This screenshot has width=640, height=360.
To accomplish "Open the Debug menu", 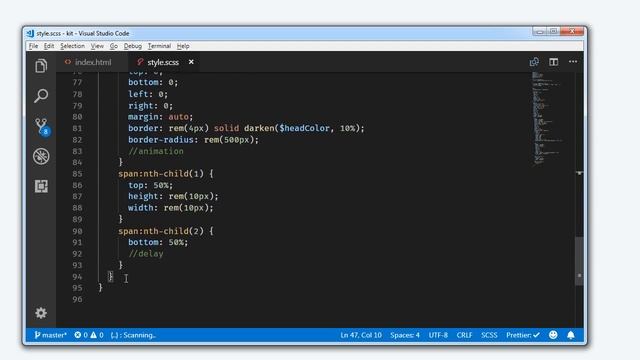I will click(x=133, y=46).
